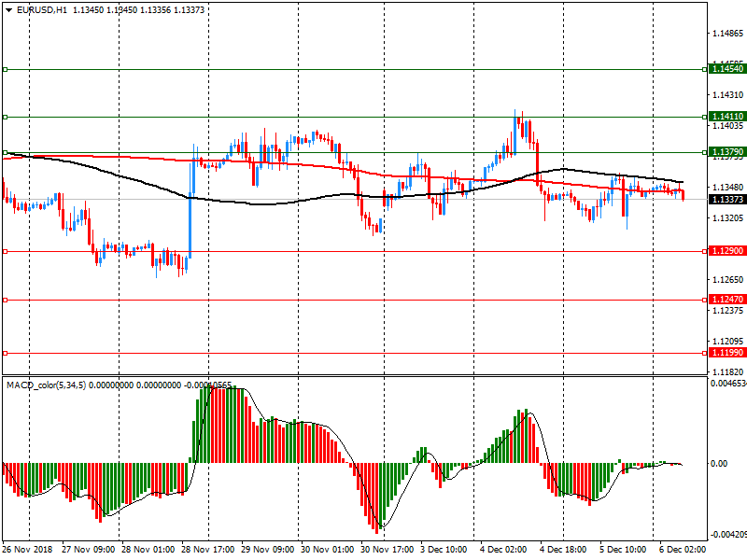Select the green 1.14110 price tag

[726, 117]
